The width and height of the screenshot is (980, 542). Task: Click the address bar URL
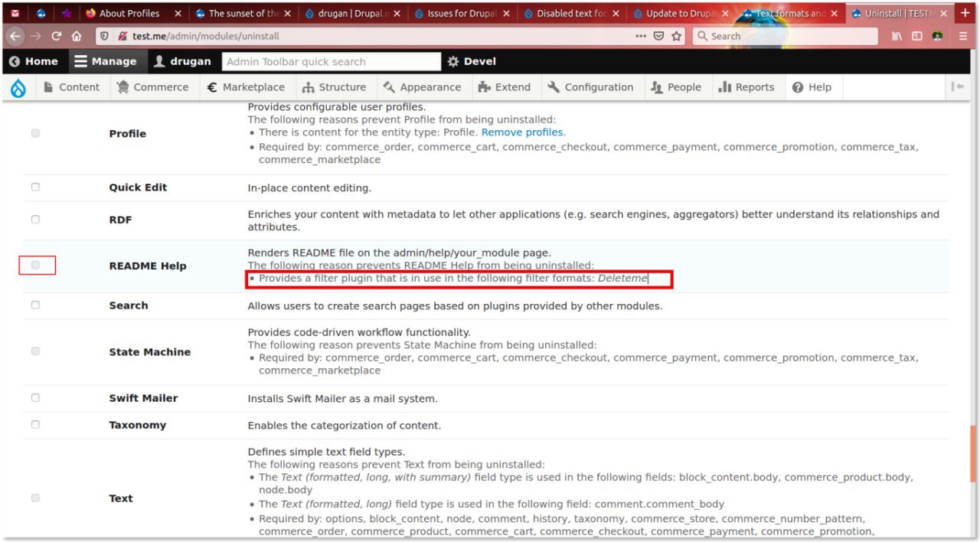click(206, 36)
